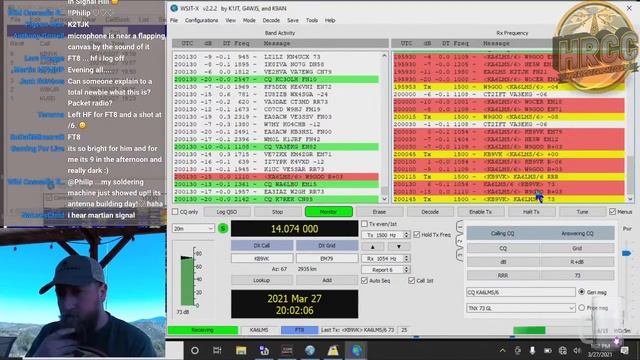Open the Tools menu
This screenshot has height=360, width=640.
pos(312,20)
